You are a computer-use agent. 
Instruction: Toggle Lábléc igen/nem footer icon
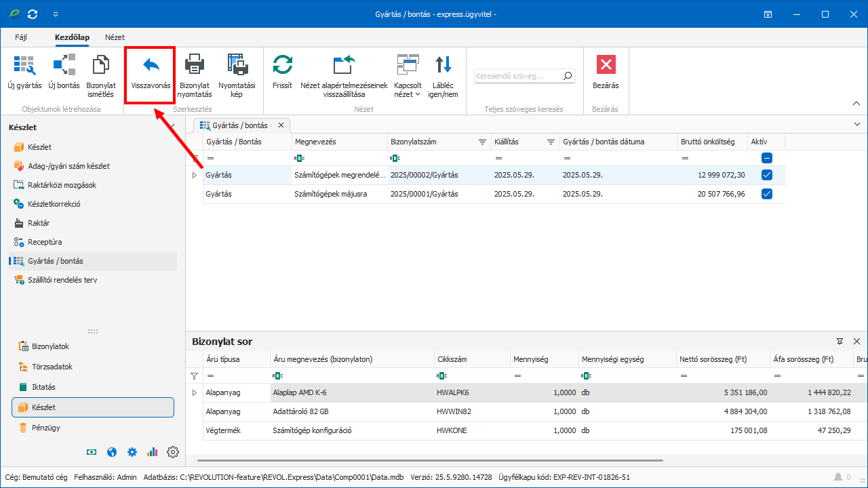[x=443, y=65]
